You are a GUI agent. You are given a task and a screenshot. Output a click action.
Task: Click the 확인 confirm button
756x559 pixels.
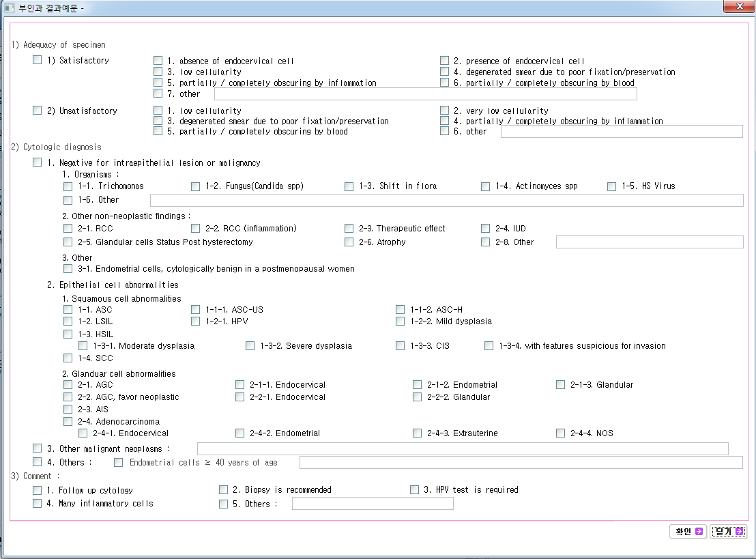[x=687, y=532]
